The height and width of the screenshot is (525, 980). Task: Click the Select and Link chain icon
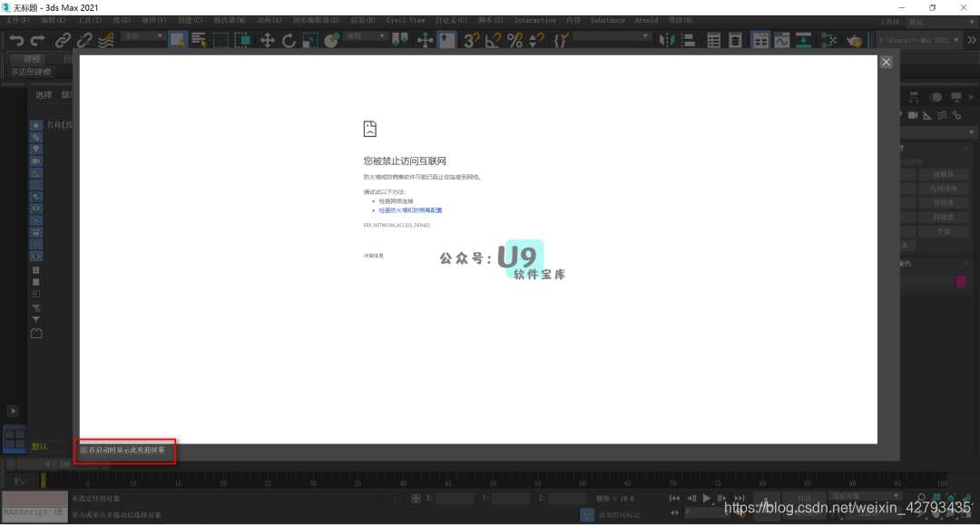click(x=63, y=40)
